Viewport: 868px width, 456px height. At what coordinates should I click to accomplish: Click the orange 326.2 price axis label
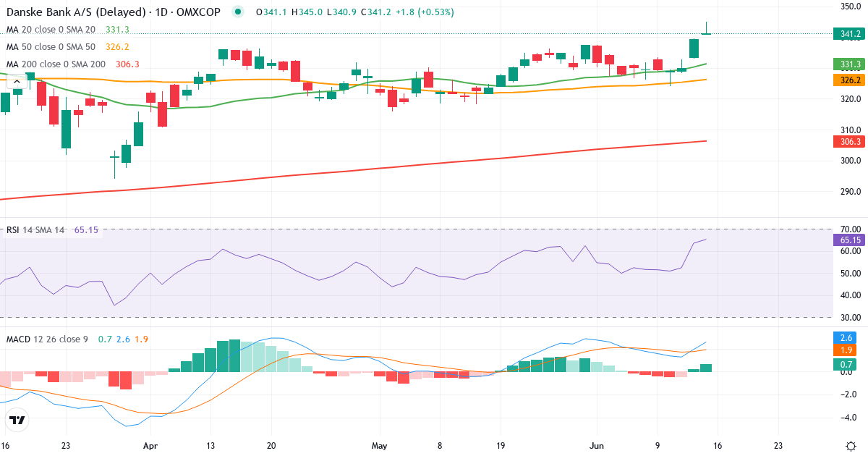pos(849,80)
